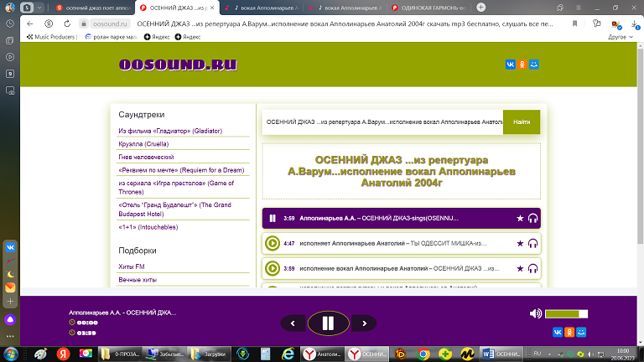Share via Odnoklassniki icon in bottom player

pyautogui.click(x=569, y=332)
